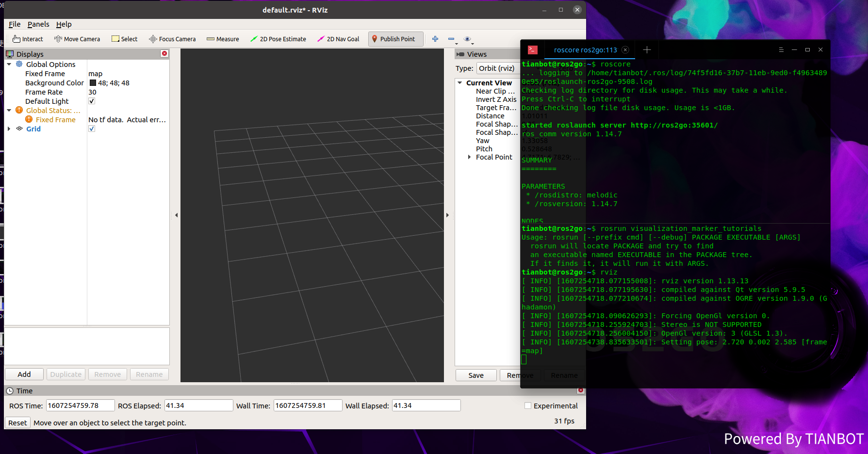Image resolution: width=868 pixels, height=454 pixels.
Task: Click the Grid display icon
Action: [19, 129]
